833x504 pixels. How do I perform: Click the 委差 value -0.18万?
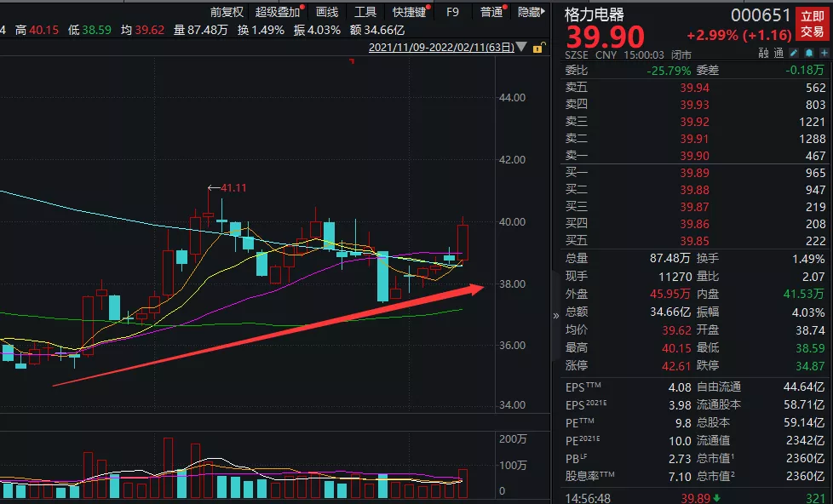pos(806,70)
